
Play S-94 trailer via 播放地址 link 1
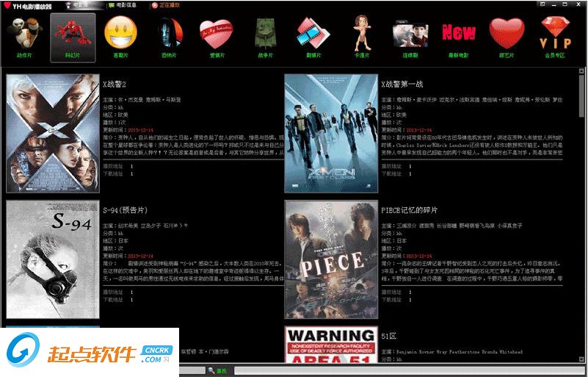[x=131, y=292]
